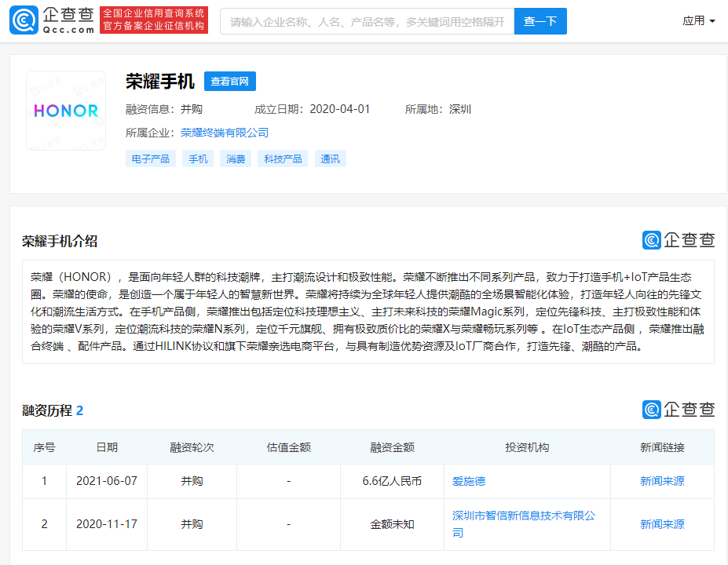
Task: Click the 荣耀手机 title heading
Action: click(x=160, y=81)
